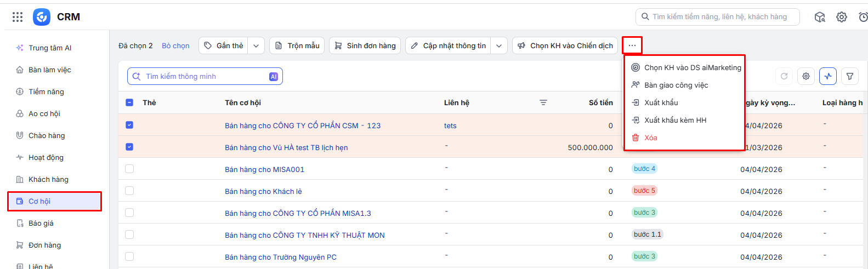
Task: Uncheck the CÔNG TY CỔ PHẦN CSM row
Action: click(x=129, y=125)
